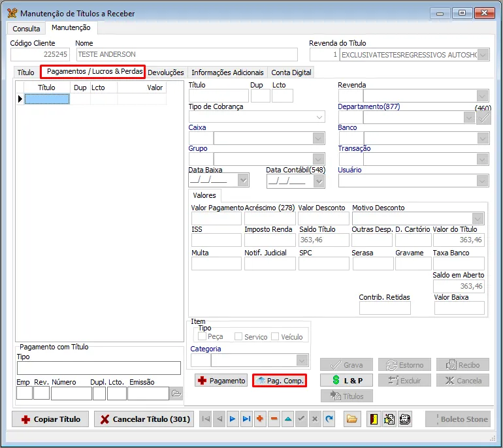Open the Motivo Desconto dropdown
The width and height of the screenshot is (503, 448).
pos(478,219)
